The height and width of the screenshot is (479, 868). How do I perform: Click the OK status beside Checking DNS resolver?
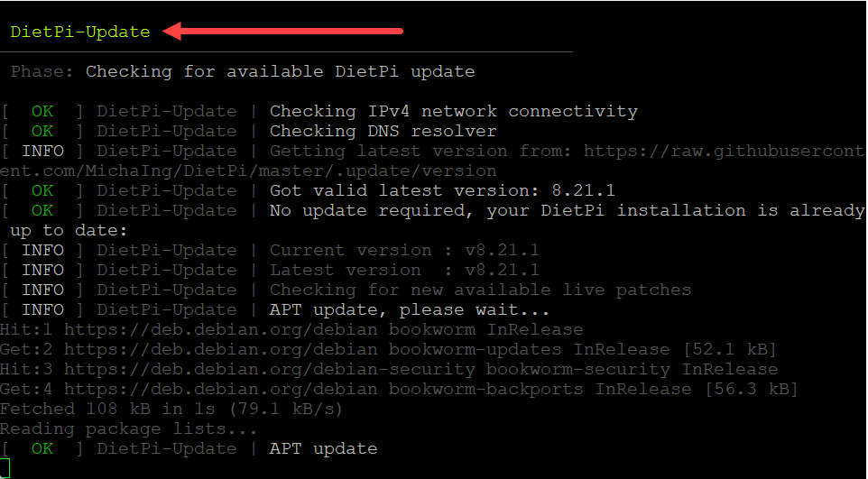click(x=42, y=131)
